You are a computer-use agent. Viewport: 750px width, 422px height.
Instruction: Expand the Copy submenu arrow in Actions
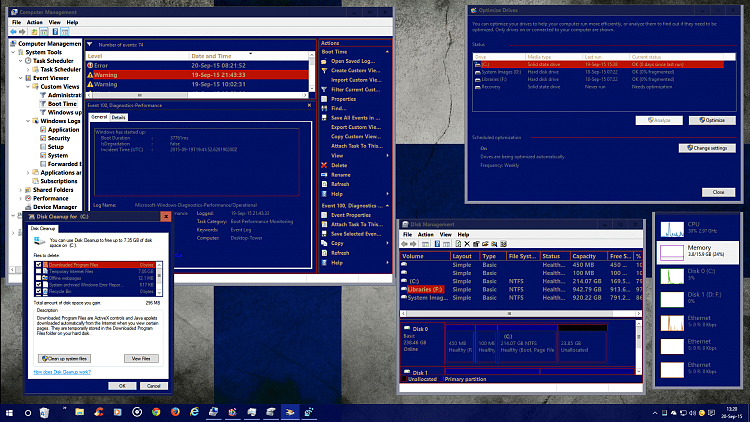click(387, 244)
